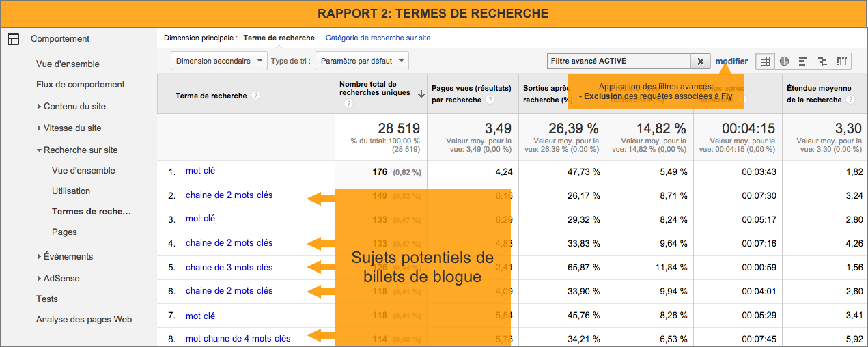Click sort arrow on recherches uniques column
The image size is (868, 347).
(421, 94)
